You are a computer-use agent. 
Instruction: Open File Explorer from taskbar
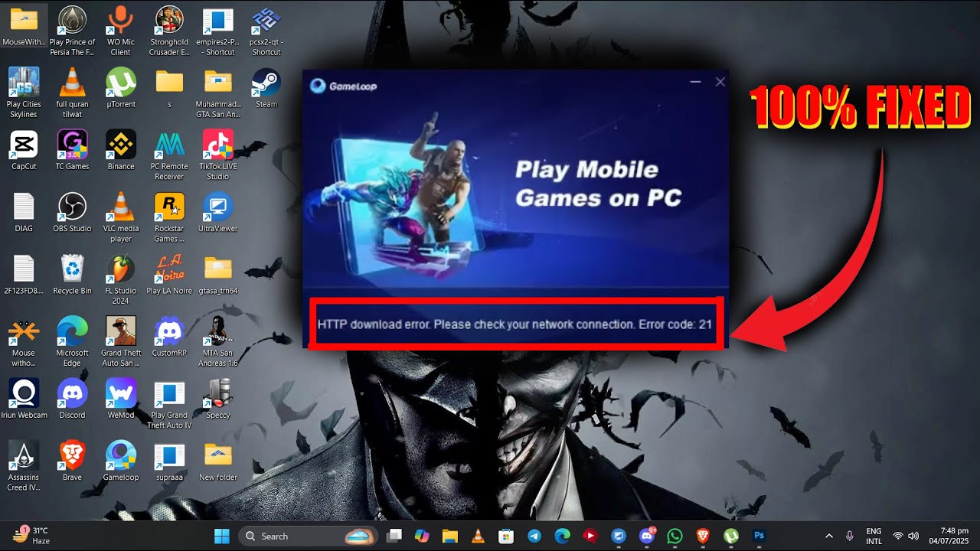pyautogui.click(x=450, y=536)
